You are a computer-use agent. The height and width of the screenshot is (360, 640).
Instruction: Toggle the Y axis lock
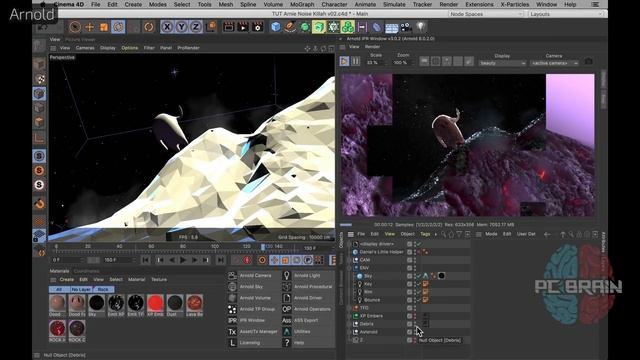(182, 27)
